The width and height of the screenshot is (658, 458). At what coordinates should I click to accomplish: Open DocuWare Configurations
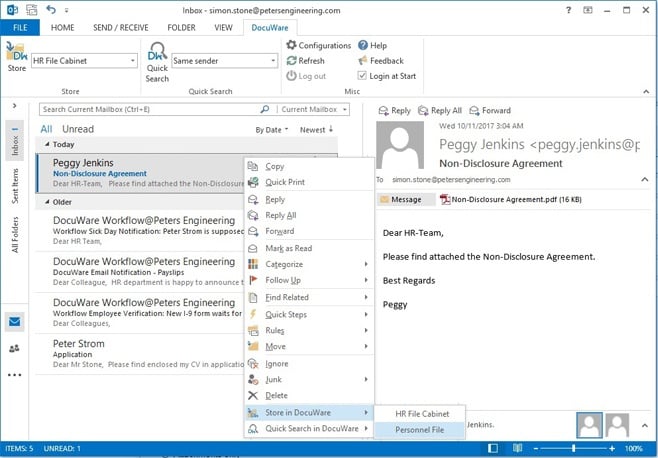(318, 45)
